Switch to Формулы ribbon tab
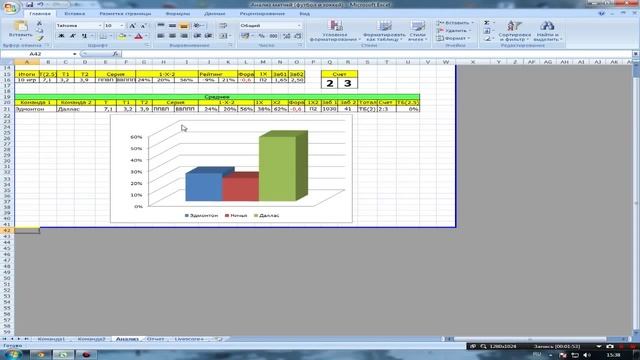This screenshot has height=360, width=640. pyautogui.click(x=178, y=14)
